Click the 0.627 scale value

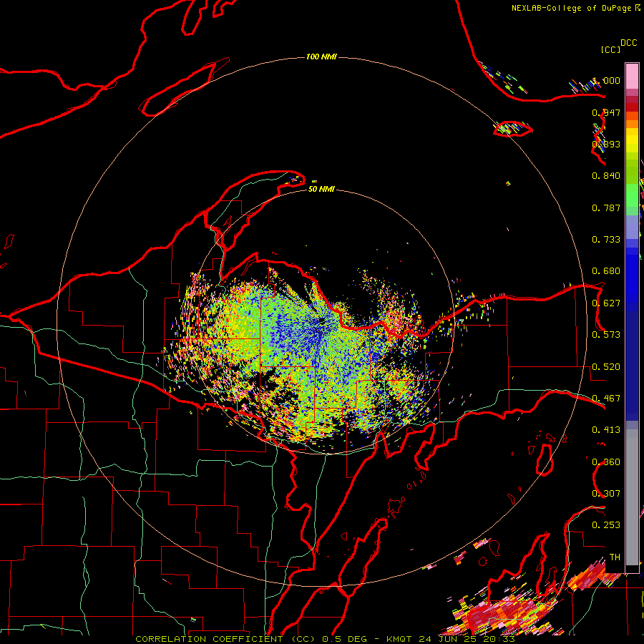tap(606, 303)
